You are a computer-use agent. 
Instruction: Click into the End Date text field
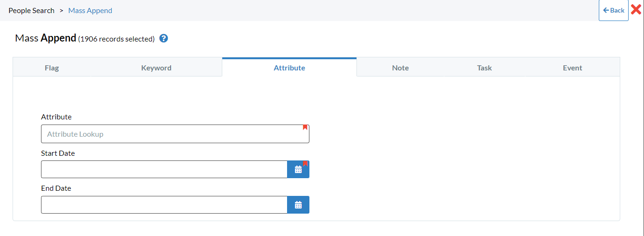[164, 205]
